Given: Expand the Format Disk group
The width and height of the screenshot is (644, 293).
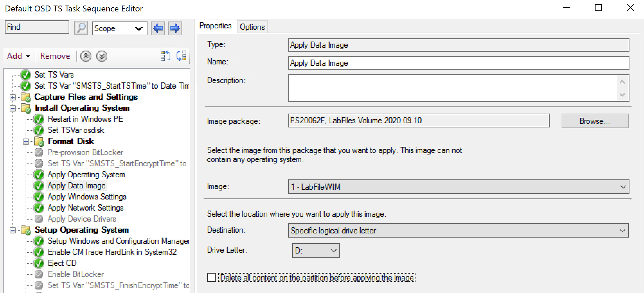Looking at the screenshot, I should click(x=26, y=141).
